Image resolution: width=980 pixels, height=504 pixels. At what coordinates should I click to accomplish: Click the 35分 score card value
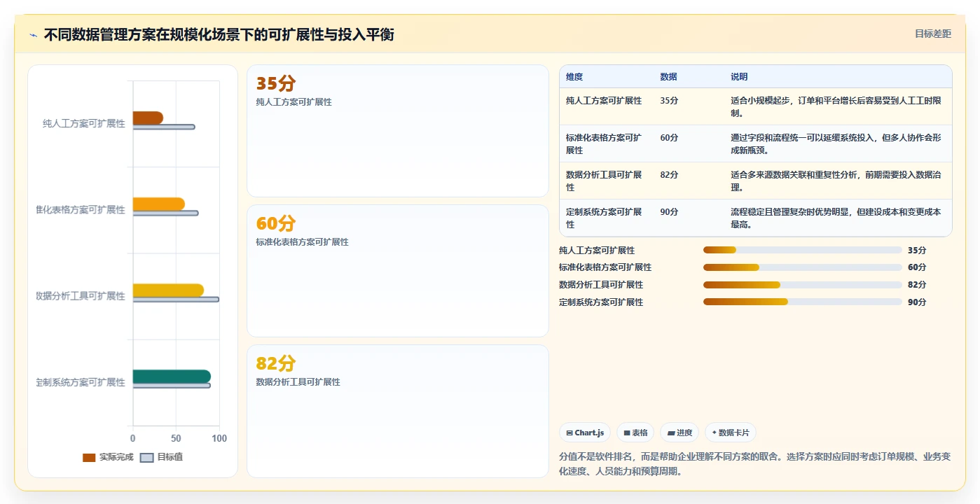pos(276,83)
